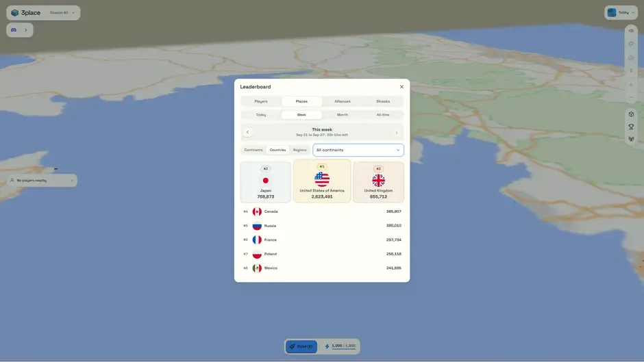This screenshot has height=362, width=644.
Task: Zoom out with the minus icon
Action: (631, 97)
